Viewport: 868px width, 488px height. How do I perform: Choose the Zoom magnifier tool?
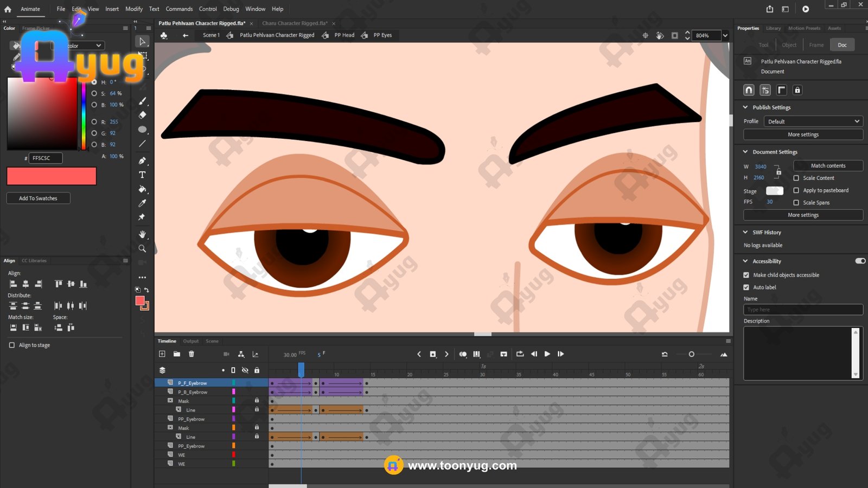(x=142, y=248)
